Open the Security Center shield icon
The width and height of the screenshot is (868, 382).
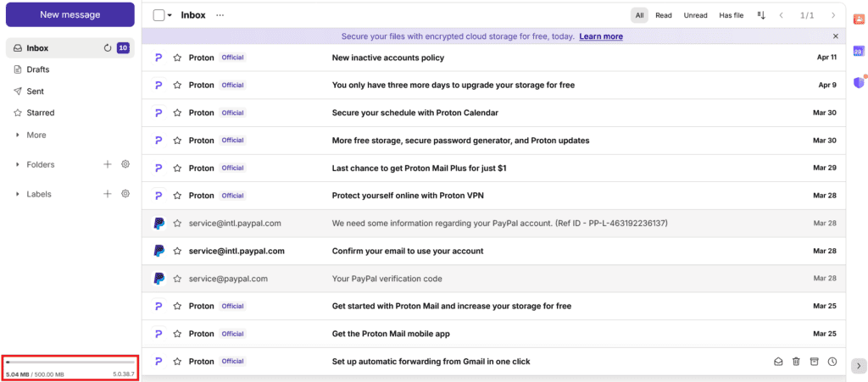point(859,82)
